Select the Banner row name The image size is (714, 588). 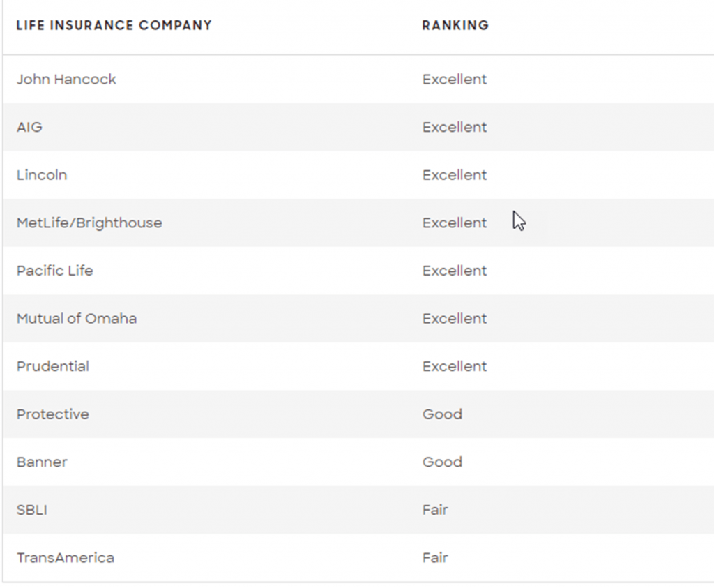point(42,462)
